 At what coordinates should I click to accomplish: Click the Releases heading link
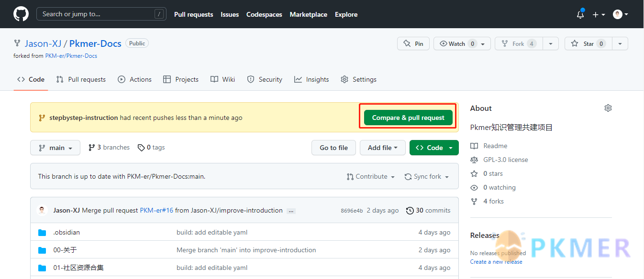[x=485, y=235]
